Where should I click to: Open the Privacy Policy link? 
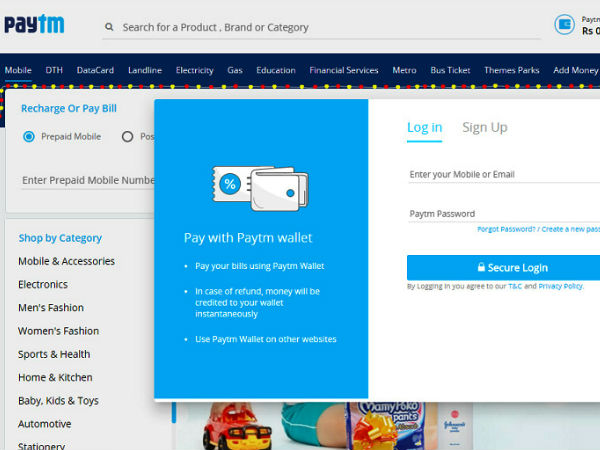coord(560,286)
